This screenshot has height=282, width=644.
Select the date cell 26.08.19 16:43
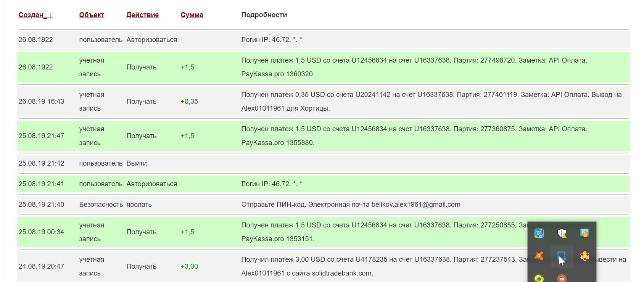(x=41, y=102)
